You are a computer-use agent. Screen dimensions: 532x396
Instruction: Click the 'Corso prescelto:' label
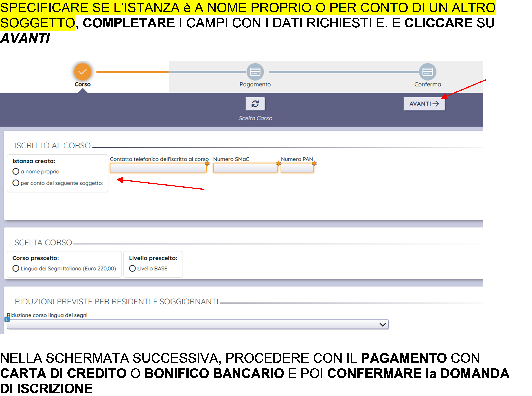tap(36, 258)
